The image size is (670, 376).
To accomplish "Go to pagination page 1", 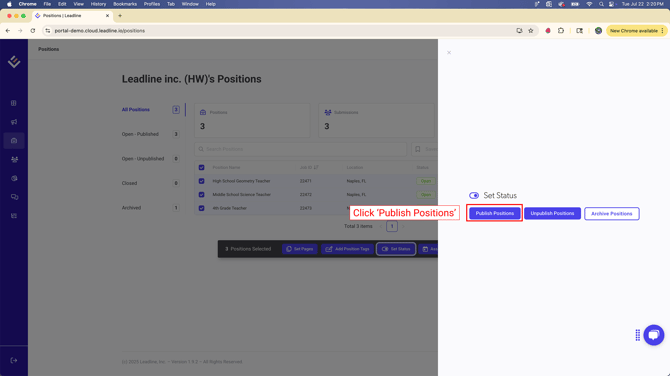I will pyautogui.click(x=392, y=226).
